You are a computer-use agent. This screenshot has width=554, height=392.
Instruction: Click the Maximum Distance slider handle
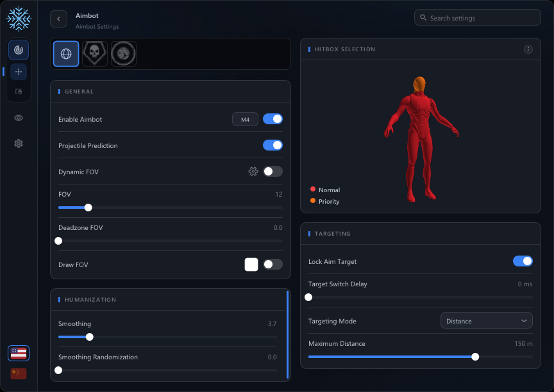pos(475,357)
